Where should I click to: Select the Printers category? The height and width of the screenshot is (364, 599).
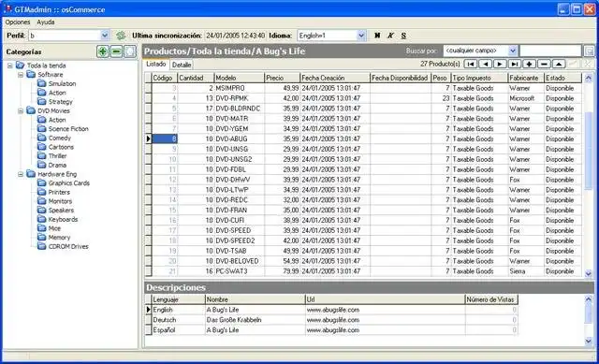pyautogui.click(x=59, y=192)
